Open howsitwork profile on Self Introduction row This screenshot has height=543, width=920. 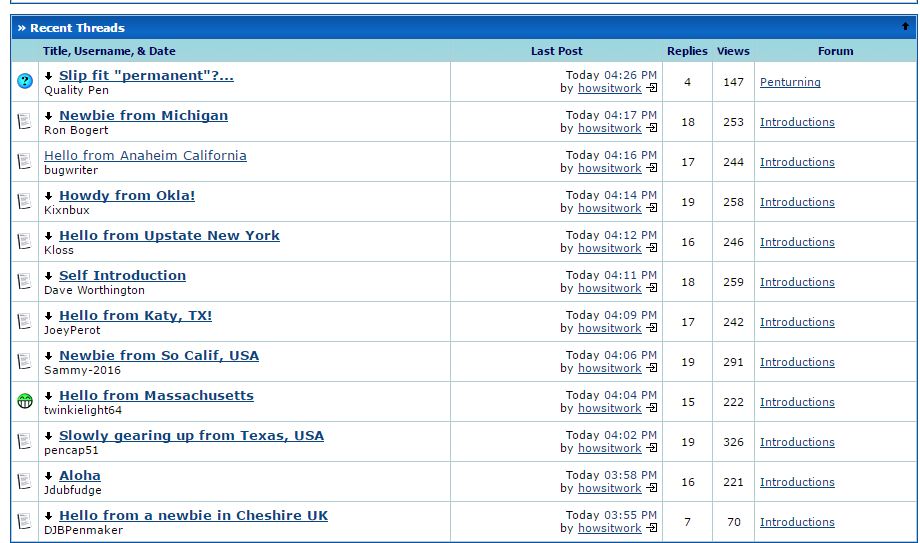[610, 288]
